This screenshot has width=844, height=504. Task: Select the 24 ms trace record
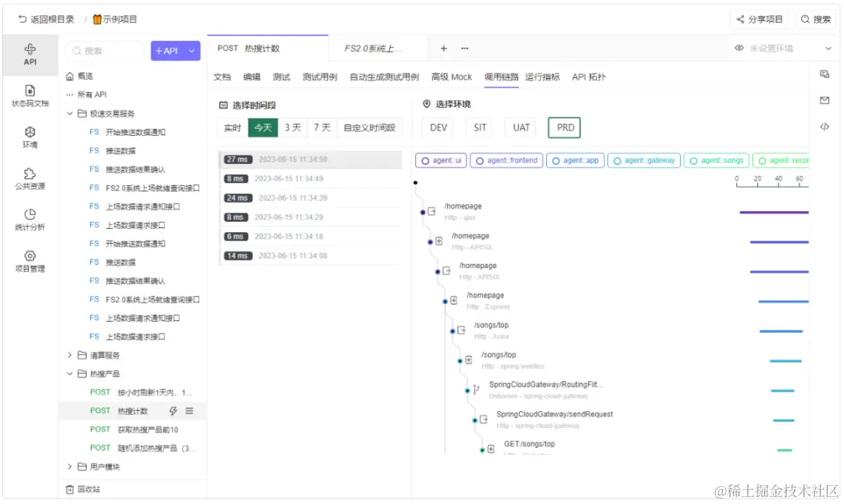tap(310, 198)
